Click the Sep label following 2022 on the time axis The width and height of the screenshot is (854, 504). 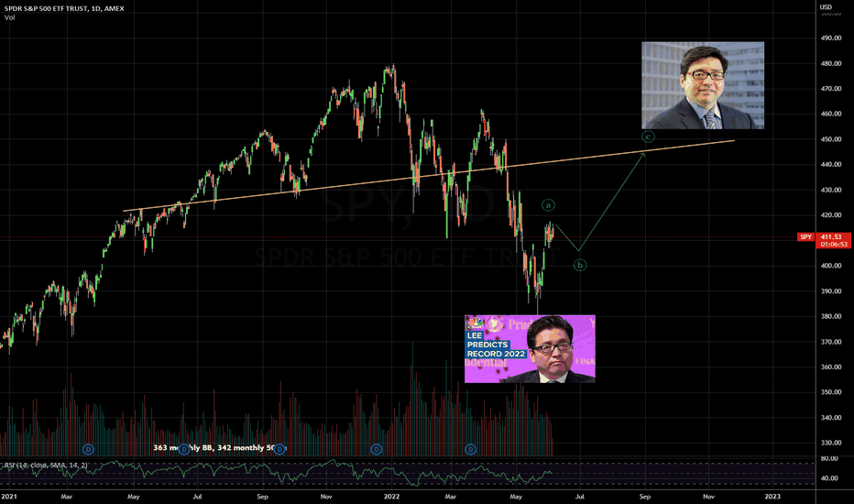click(645, 497)
